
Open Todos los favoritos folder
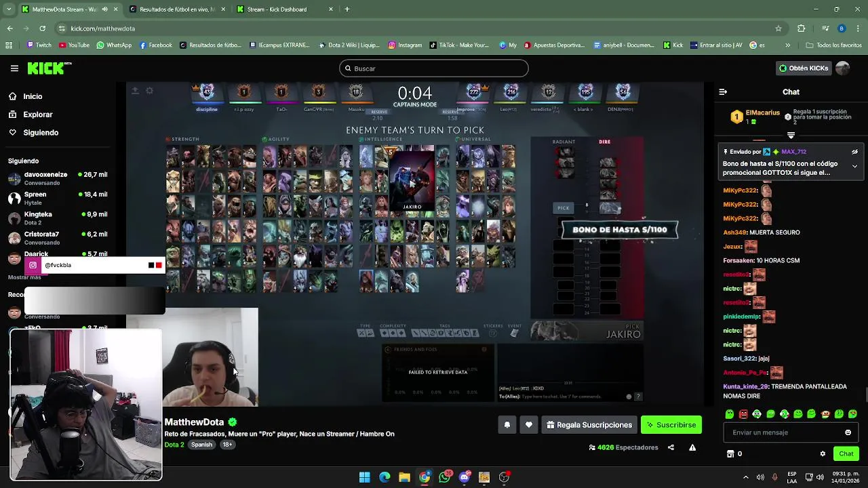833,45
